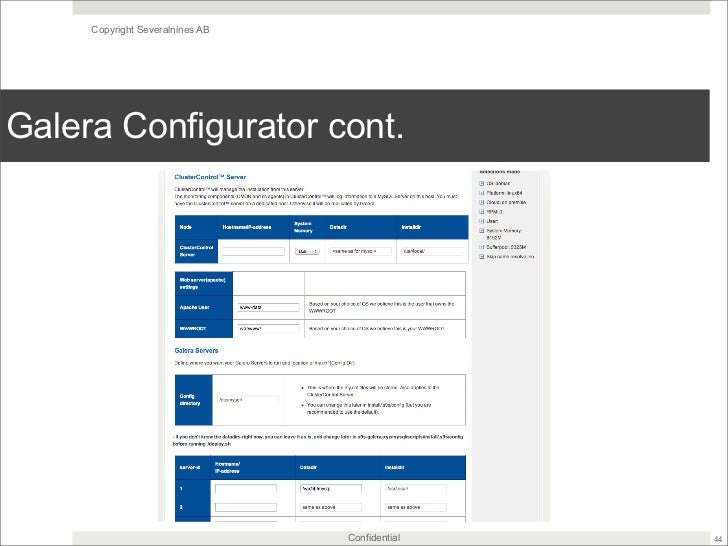Image resolution: width=728 pixels, height=546 pixels.
Task: Click 'server-id' column header
Action: click(189, 468)
